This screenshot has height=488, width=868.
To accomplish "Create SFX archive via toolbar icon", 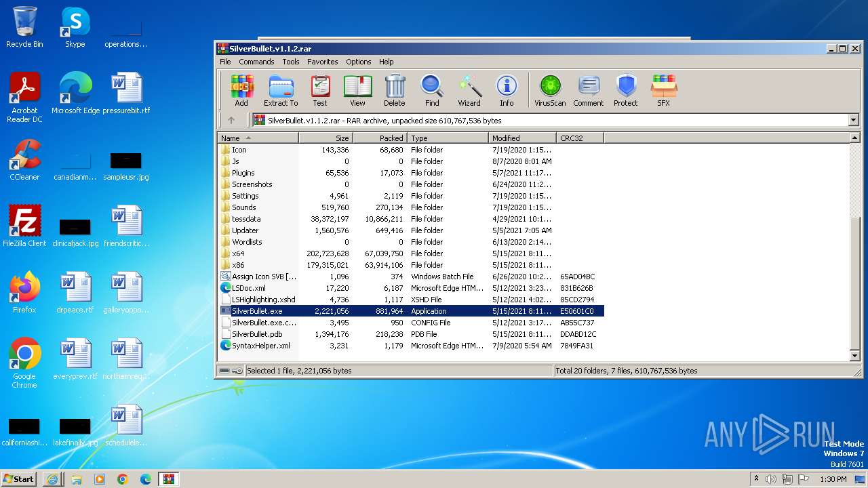I will coord(663,91).
